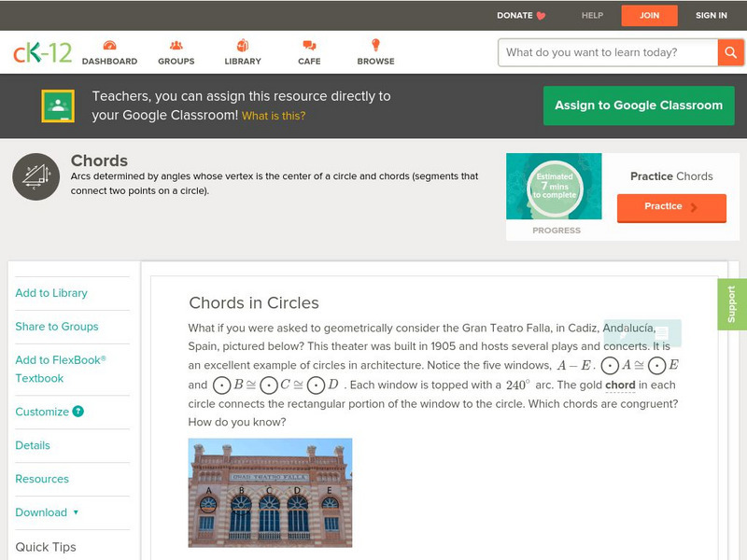Viewport: 747px width, 560px height.
Task: Click Add to FlexBook Textbook link
Action: pyautogui.click(x=61, y=369)
